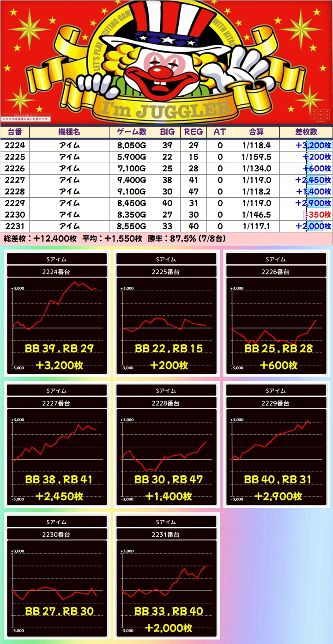Open the 2229番台 graph card title

point(276,403)
